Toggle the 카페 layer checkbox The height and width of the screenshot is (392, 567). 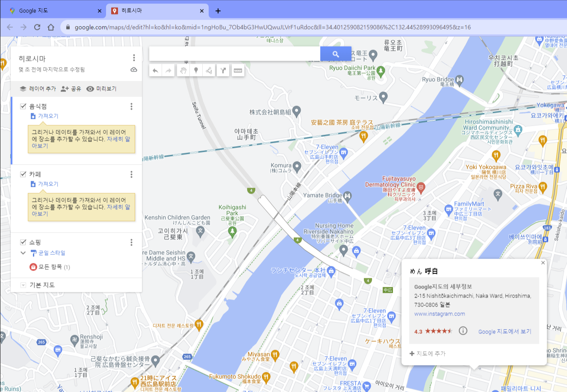[24, 174]
